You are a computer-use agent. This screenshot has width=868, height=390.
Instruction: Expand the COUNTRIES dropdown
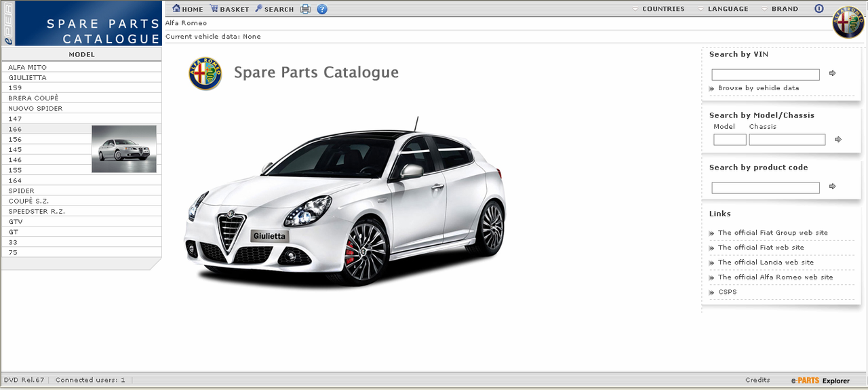(663, 9)
